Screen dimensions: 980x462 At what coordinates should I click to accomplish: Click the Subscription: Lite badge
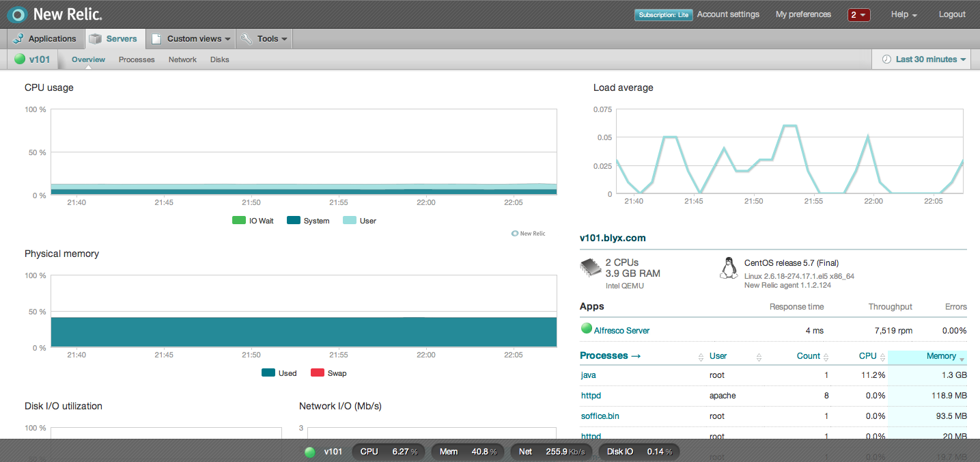coord(664,15)
